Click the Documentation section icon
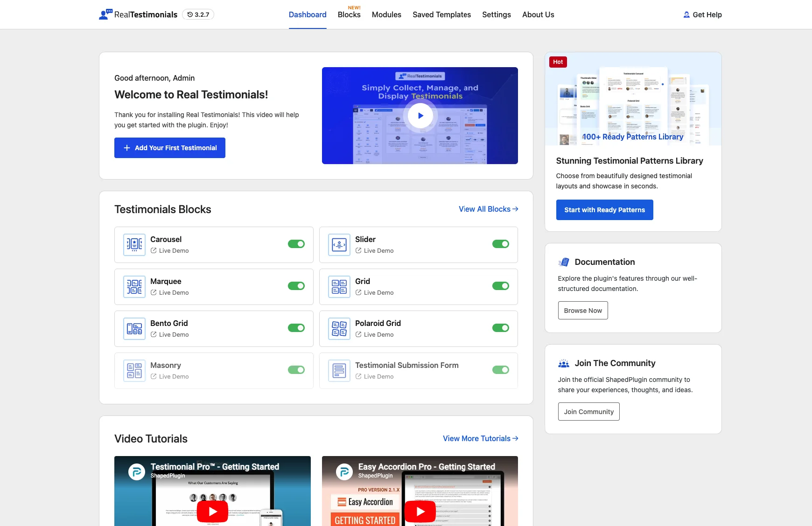The width and height of the screenshot is (812, 526). (564, 262)
